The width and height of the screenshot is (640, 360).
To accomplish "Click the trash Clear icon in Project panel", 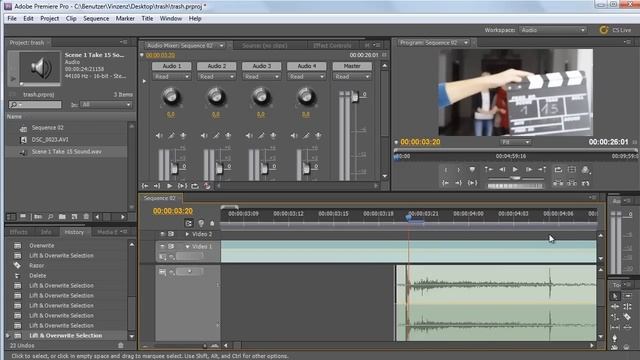I will pyautogui.click(x=86, y=217).
